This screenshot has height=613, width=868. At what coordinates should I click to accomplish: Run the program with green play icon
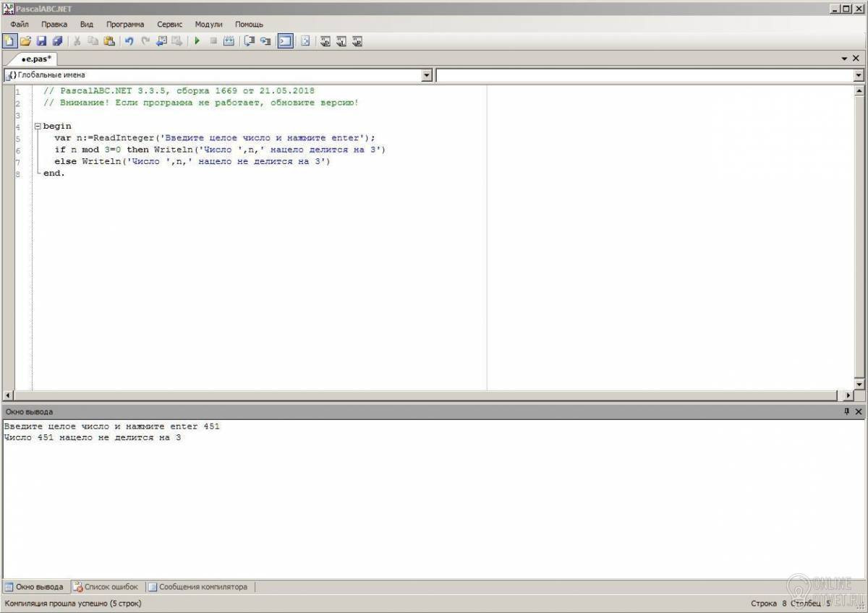click(197, 41)
